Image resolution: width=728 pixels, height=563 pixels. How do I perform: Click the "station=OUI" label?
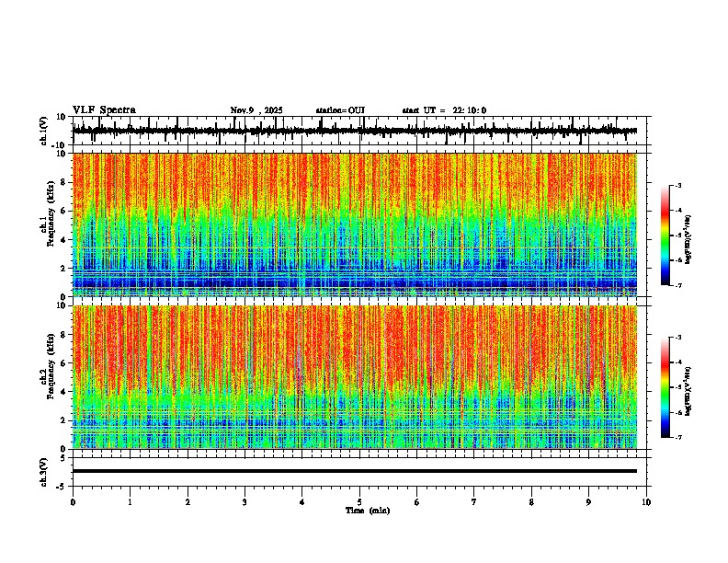click(340, 110)
